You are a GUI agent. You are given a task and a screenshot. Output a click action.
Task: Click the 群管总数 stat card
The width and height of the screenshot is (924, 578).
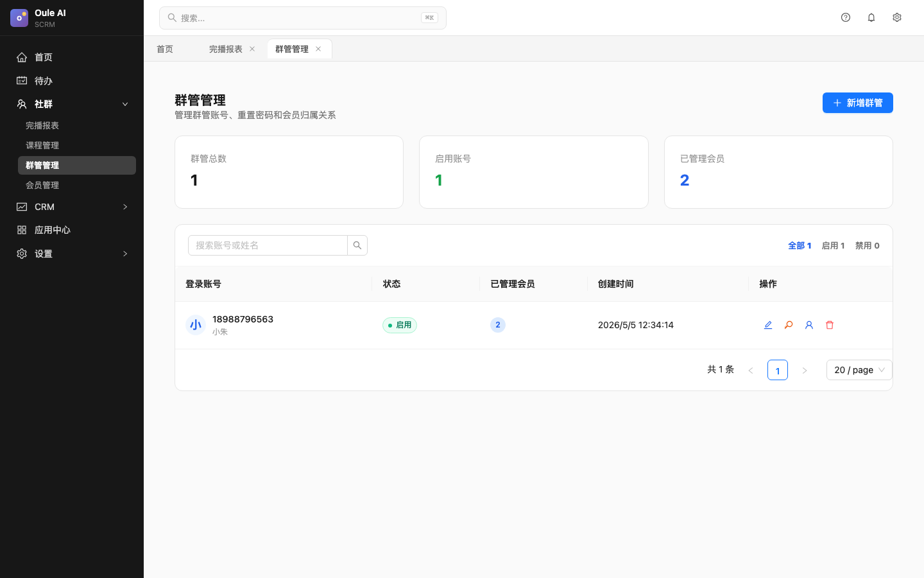289,172
